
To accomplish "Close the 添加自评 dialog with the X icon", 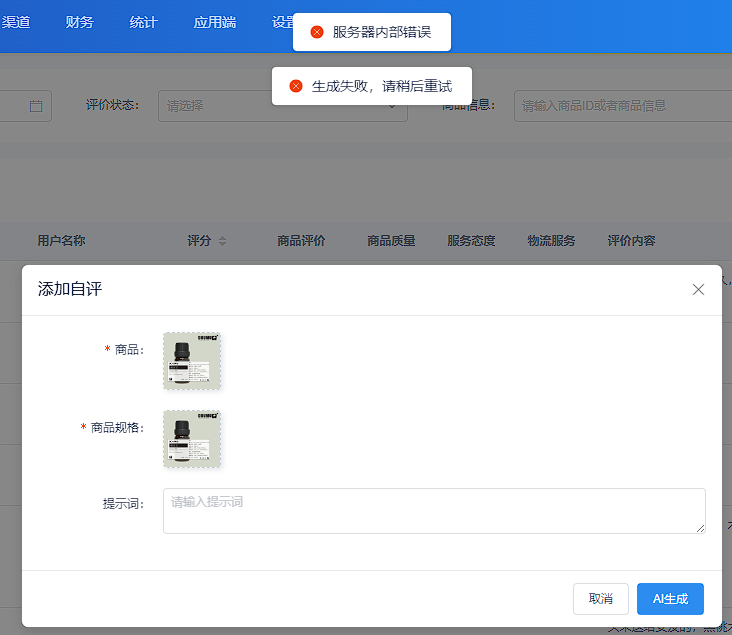I will pos(698,290).
